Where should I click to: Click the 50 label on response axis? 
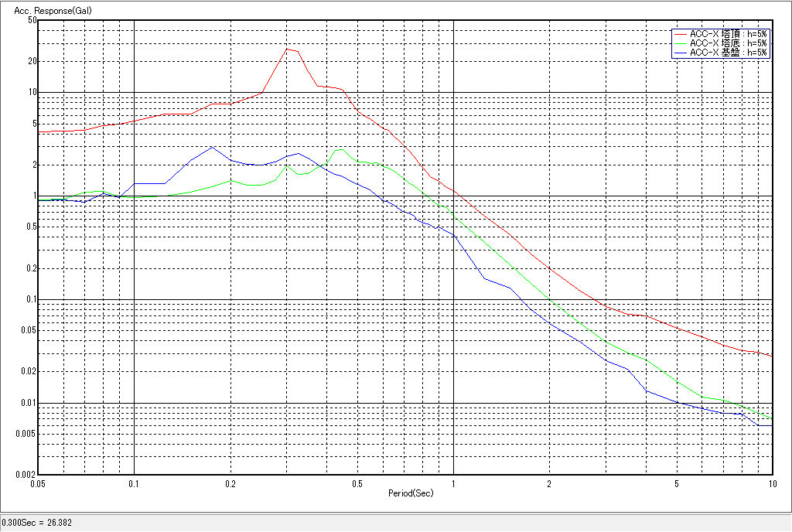(x=32, y=20)
